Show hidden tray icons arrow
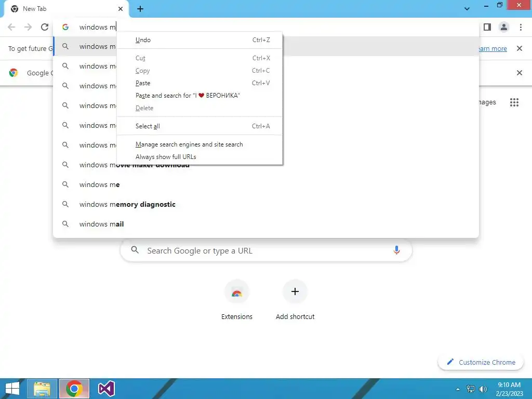This screenshot has width=532, height=399. click(458, 389)
